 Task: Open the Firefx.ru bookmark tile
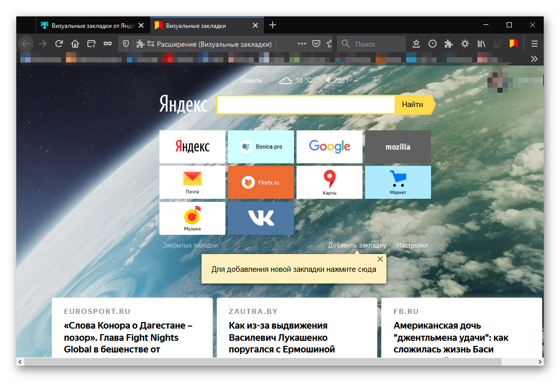[x=261, y=182]
